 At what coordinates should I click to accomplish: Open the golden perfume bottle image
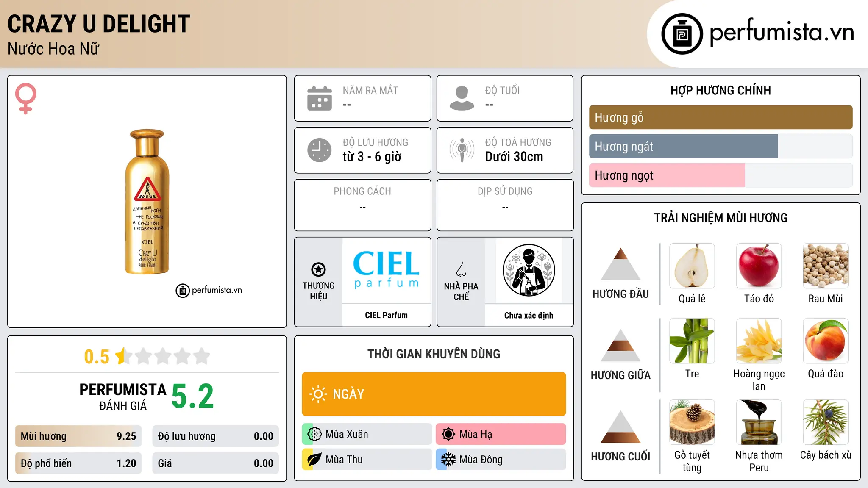147,202
